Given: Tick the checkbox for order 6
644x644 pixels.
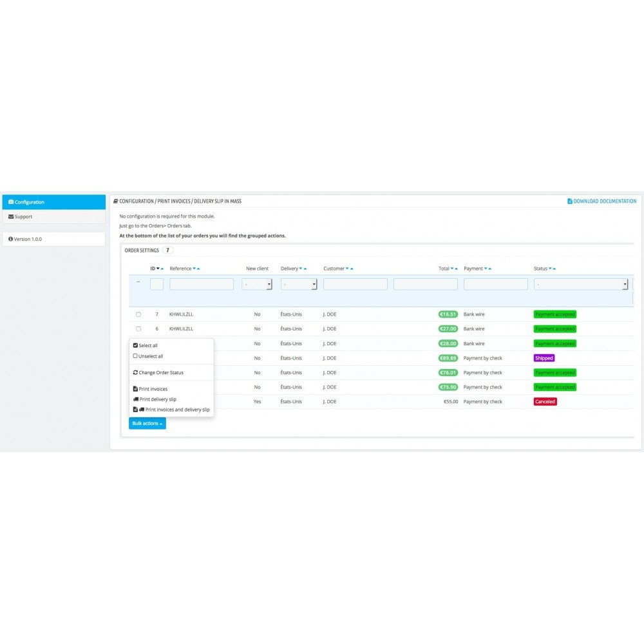Looking at the screenshot, I should 138,329.
